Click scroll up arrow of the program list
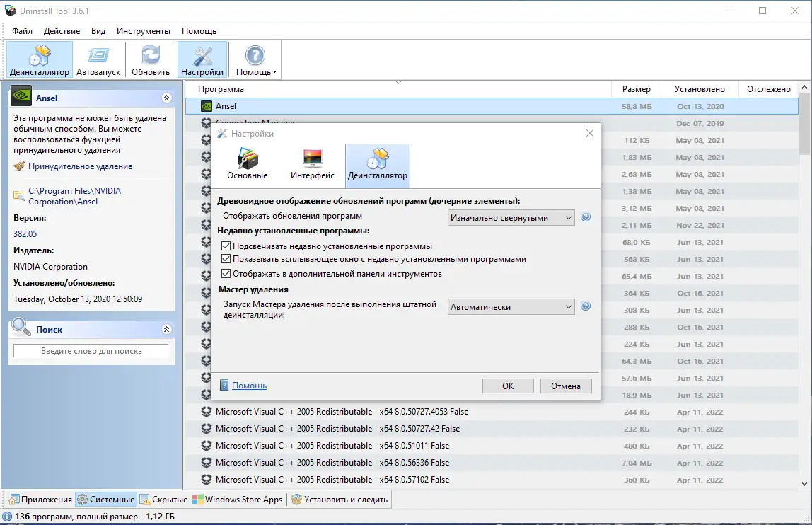The image size is (812, 525). (x=804, y=88)
